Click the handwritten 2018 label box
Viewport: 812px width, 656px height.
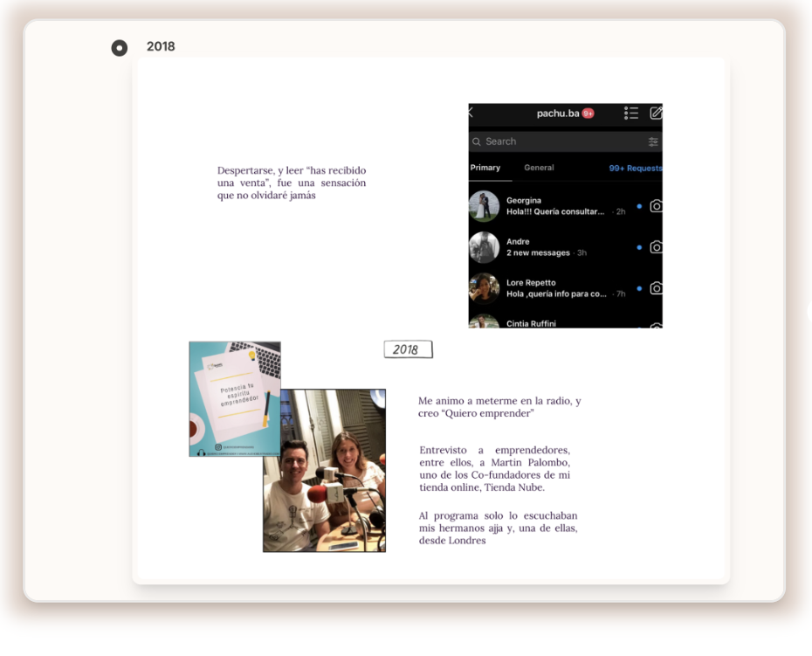pyautogui.click(x=408, y=349)
